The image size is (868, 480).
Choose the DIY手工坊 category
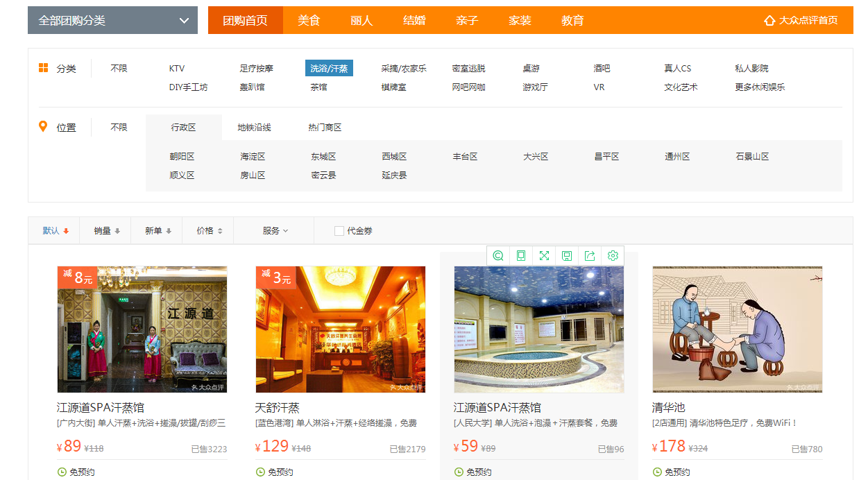tap(188, 87)
